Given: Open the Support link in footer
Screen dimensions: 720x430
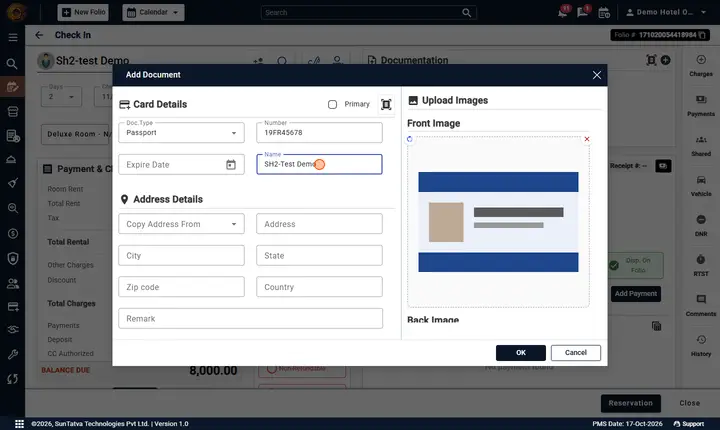Looking at the screenshot, I should pyautogui.click(x=688, y=424).
